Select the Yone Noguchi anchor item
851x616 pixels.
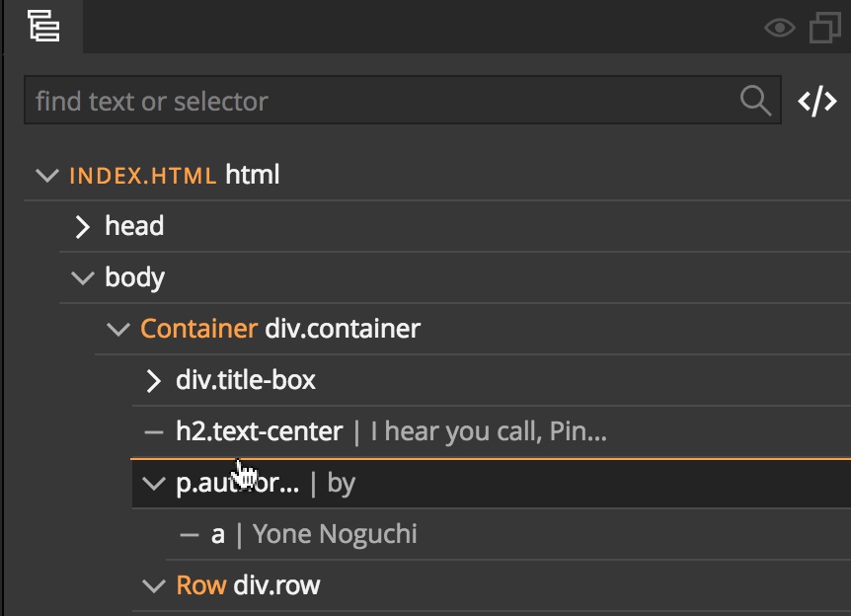[508, 535]
